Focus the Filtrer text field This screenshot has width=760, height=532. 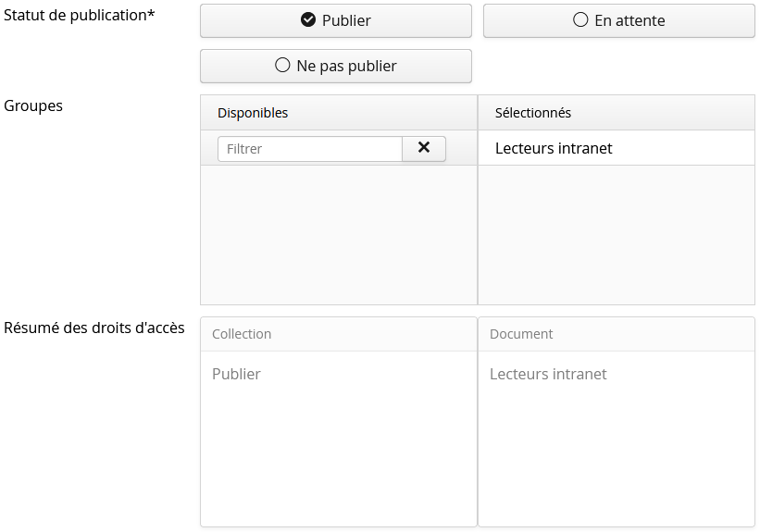click(309, 148)
